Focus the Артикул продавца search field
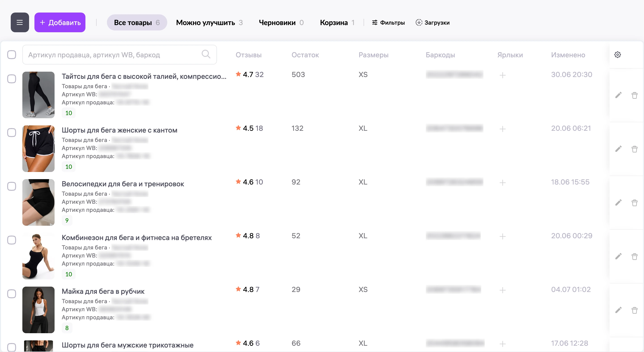The image size is (644, 352). tap(119, 55)
